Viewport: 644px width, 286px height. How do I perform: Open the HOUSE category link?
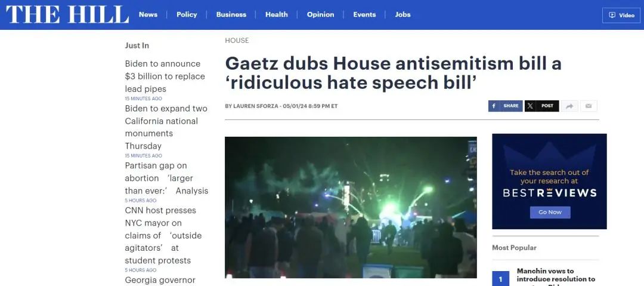pyautogui.click(x=237, y=41)
